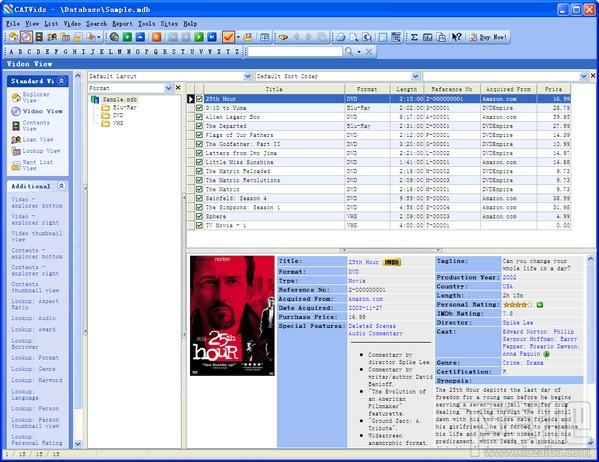Toggle the checkbox beside Sphere row
599x462 pixels.
199,216
